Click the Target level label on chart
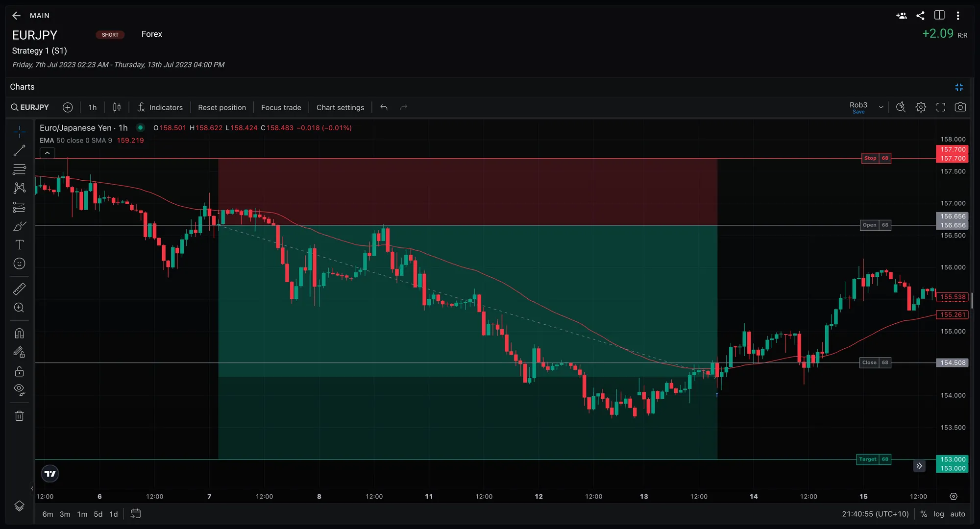The width and height of the screenshot is (980, 529). [874, 459]
